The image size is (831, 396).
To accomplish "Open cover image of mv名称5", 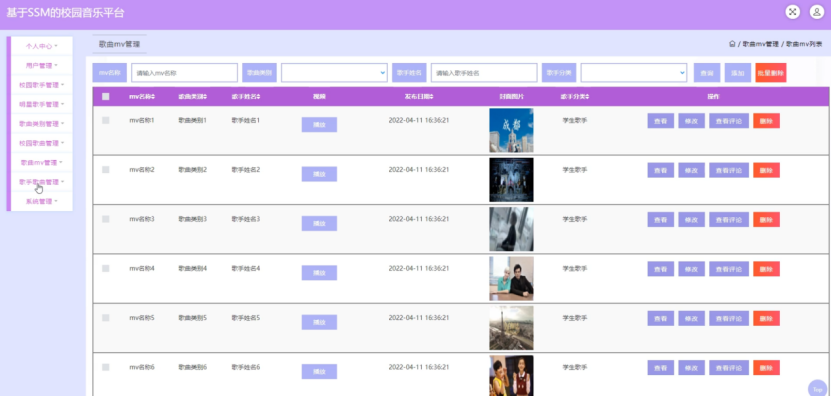I will pos(511,328).
